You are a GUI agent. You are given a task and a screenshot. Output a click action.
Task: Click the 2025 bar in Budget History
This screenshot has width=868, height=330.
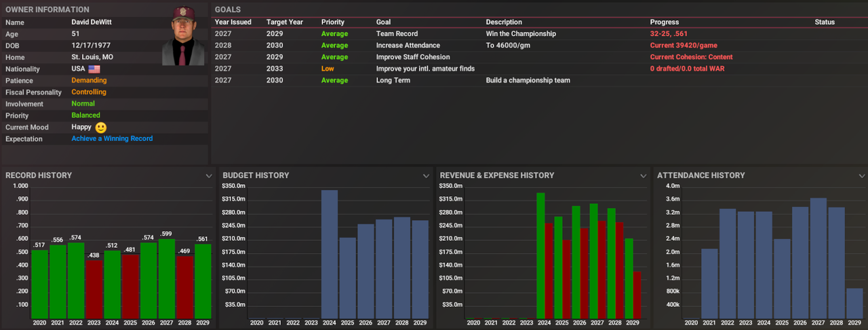click(x=348, y=278)
